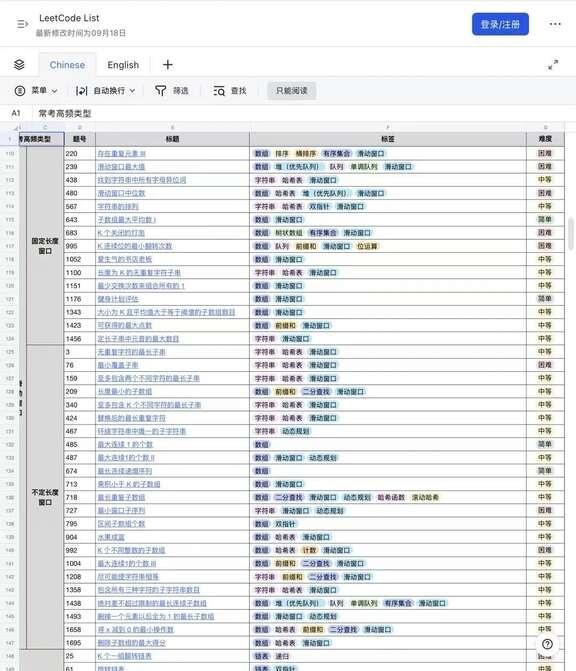The width and height of the screenshot is (576, 671).
Task: Open the help question mark icon
Action: point(547,644)
